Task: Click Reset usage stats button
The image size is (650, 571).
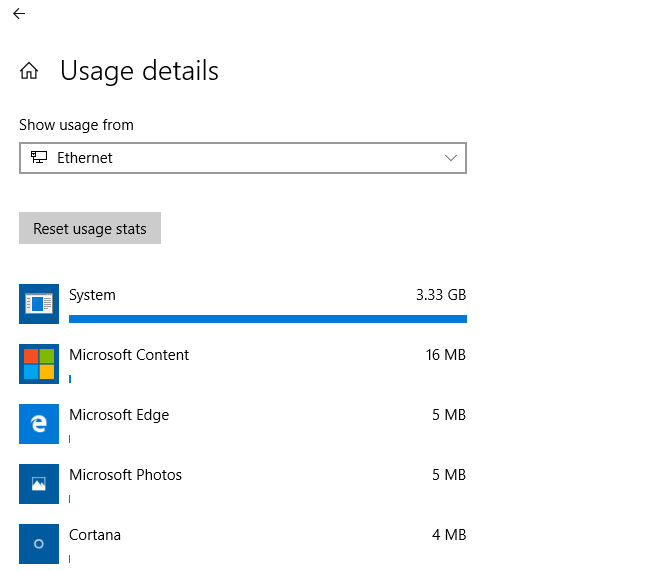Action: point(90,228)
